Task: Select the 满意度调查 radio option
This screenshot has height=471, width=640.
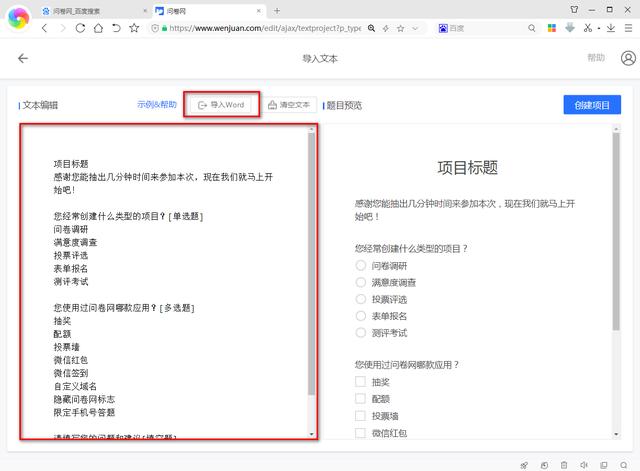Action: pyautogui.click(x=360, y=282)
